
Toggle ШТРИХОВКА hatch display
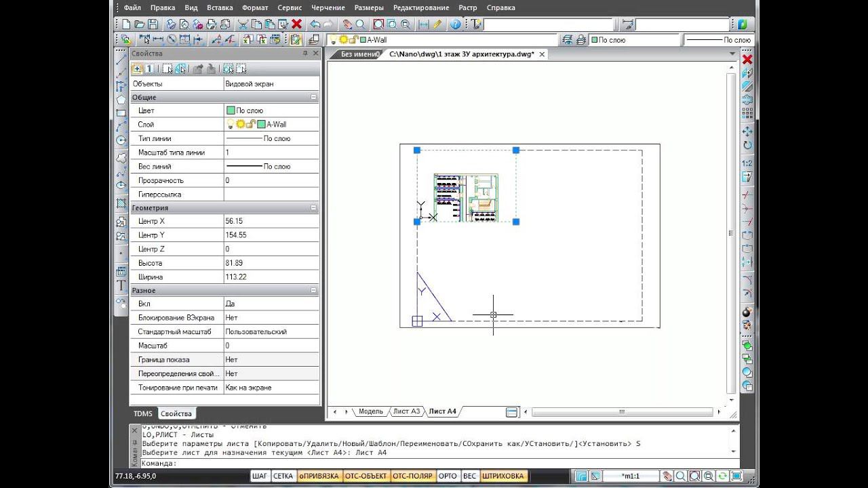pos(503,476)
